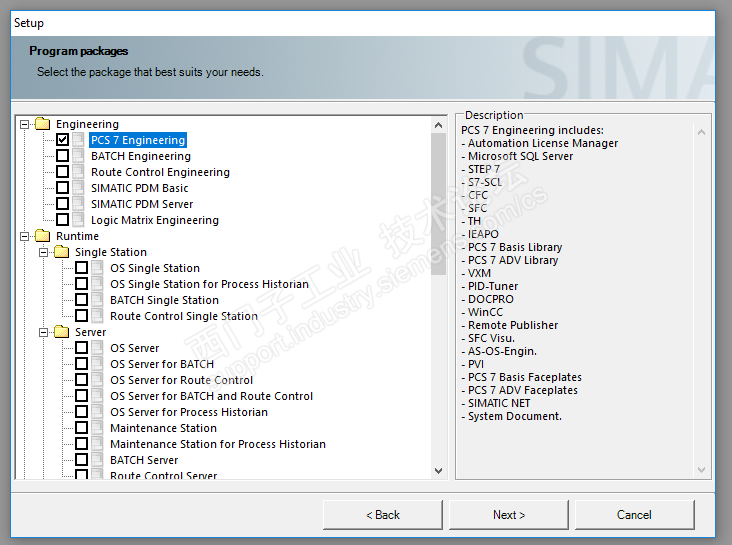
Task: Click the package icon beside BATCH Single Station
Action: [x=98, y=299]
